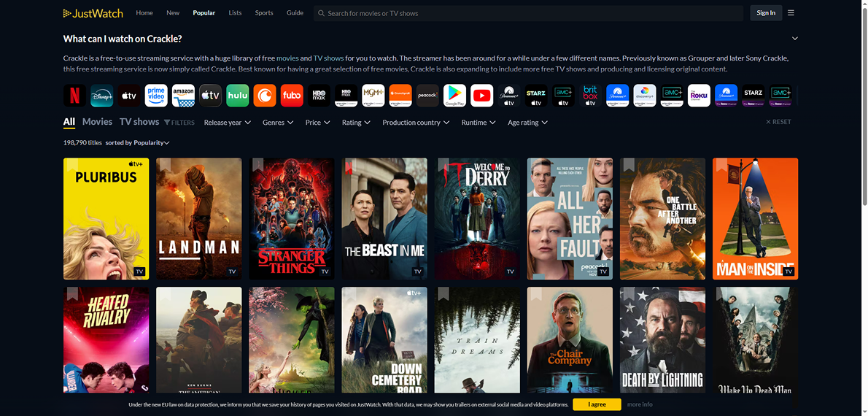Open the Age rating filter dropdown
Screen dimensions: 868x416
click(x=527, y=123)
